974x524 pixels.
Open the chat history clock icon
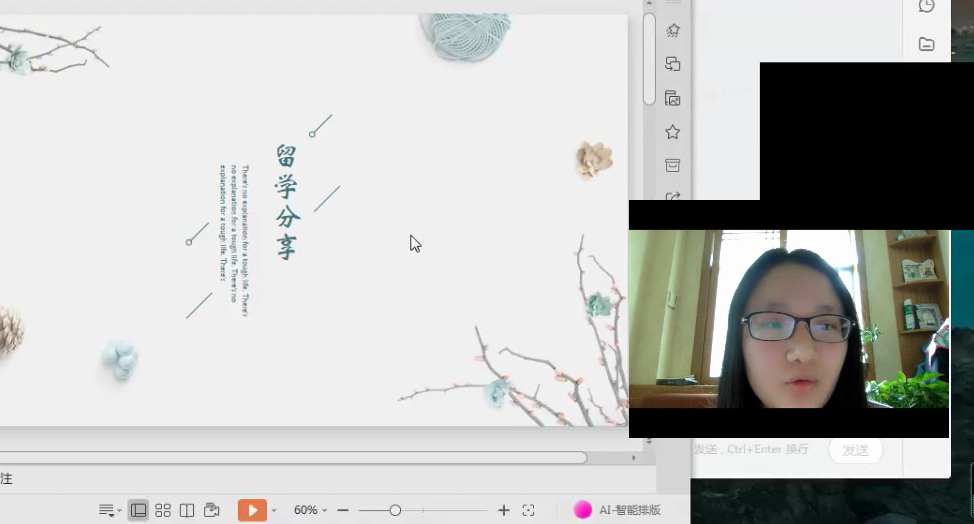point(926,6)
